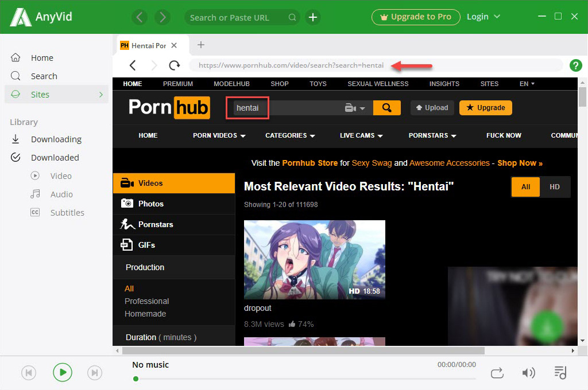Open SITES in the top site menu

489,84
